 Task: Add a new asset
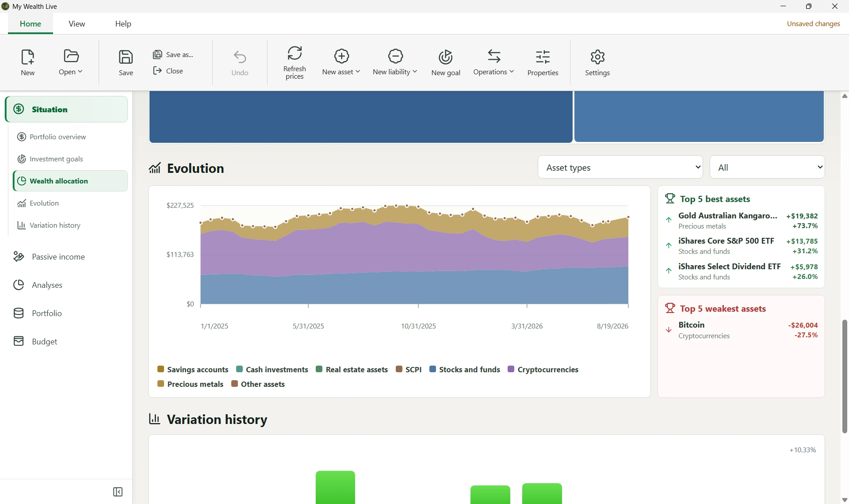click(341, 62)
